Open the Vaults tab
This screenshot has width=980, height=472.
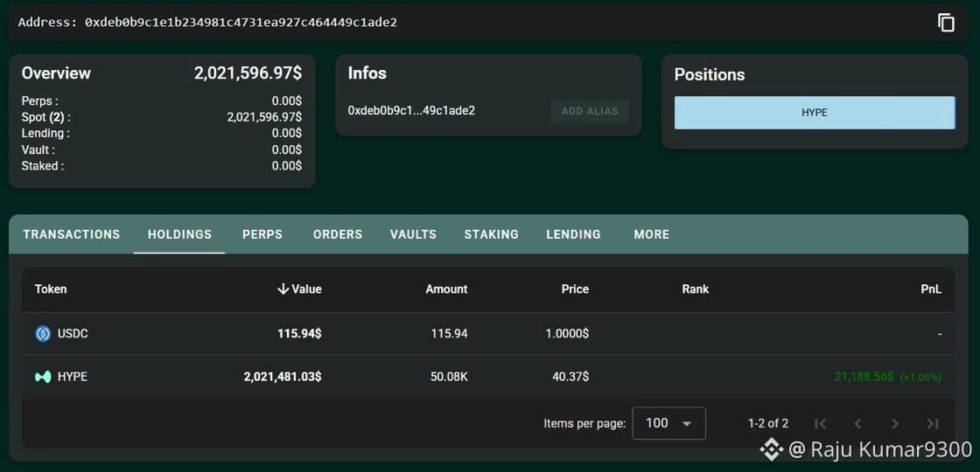click(x=413, y=235)
